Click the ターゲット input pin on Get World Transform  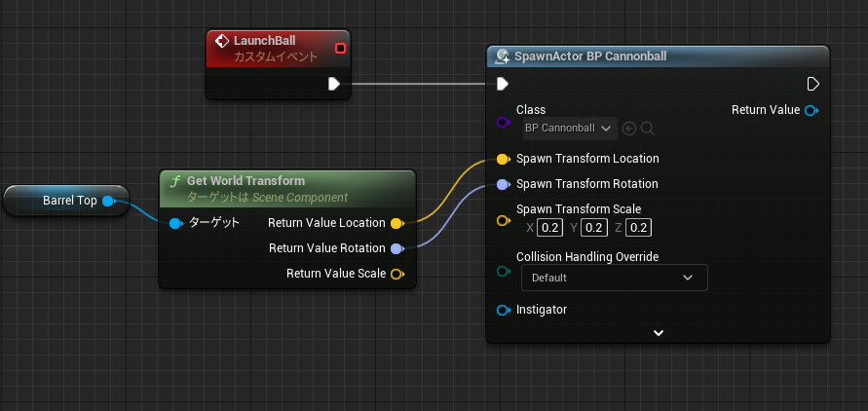(x=176, y=223)
